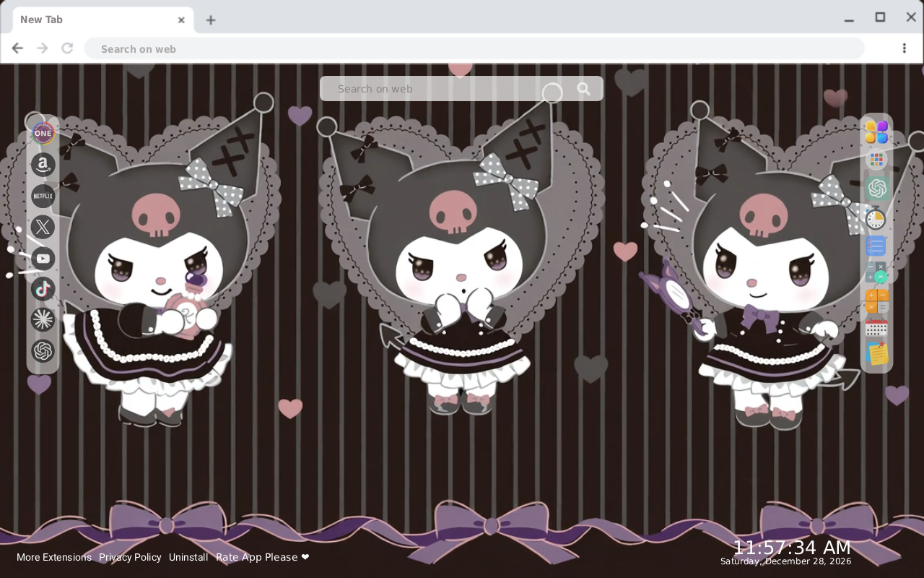Click the magnifier search icon on page
The image size is (924, 578).
[x=583, y=89]
